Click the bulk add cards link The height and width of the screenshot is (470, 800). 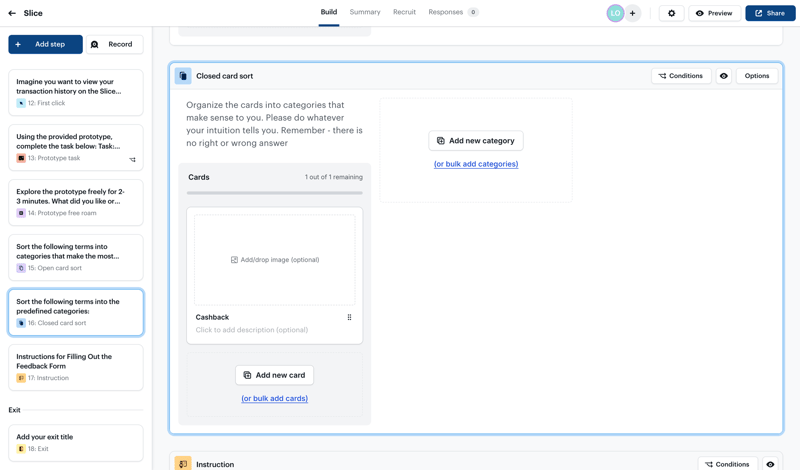[x=274, y=398]
